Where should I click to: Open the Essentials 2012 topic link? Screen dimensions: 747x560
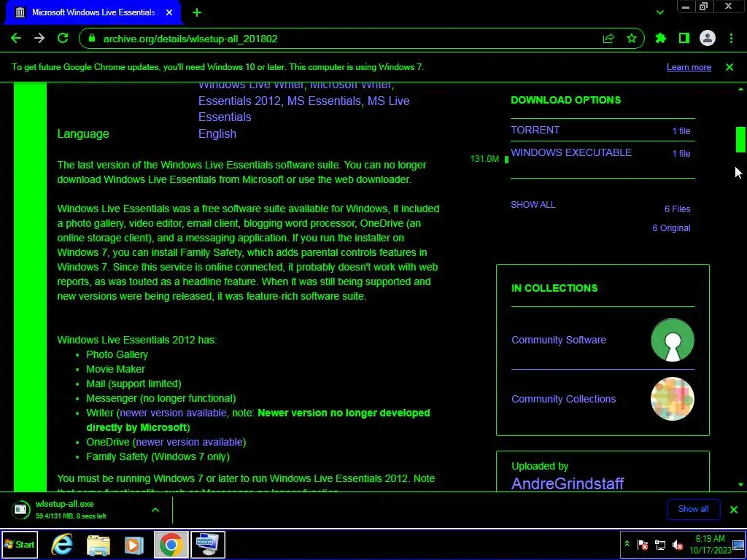pyautogui.click(x=239, y=101)
